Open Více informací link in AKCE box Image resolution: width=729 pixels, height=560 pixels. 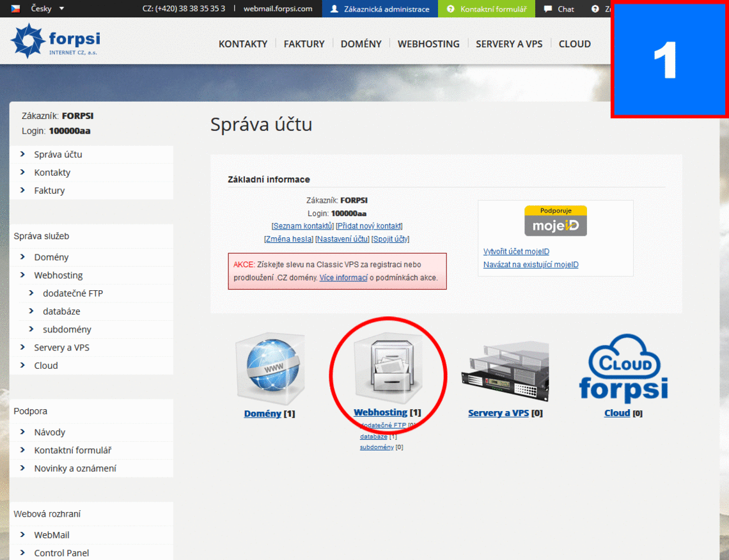pos(343,278)
